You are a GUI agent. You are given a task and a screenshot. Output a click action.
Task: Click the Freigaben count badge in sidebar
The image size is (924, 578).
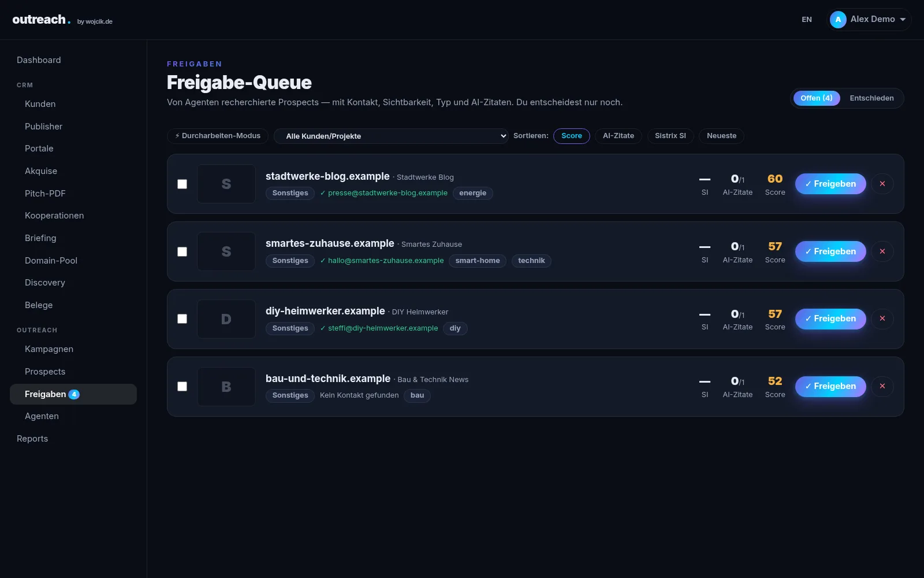point(74,394)
